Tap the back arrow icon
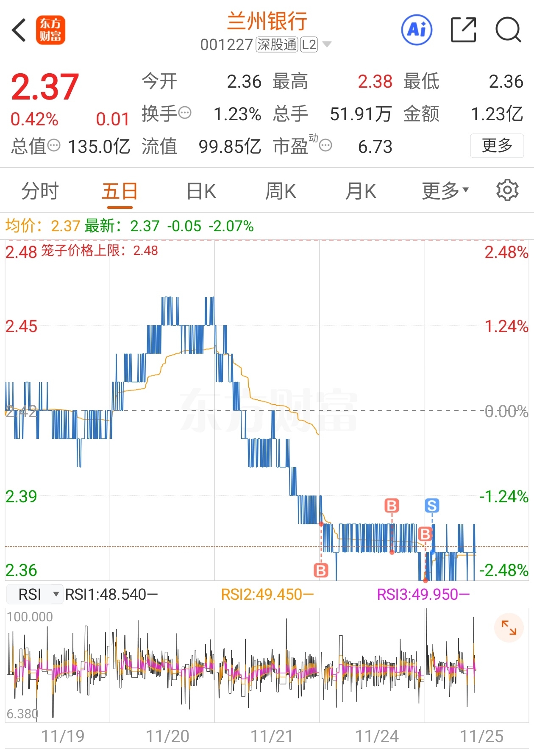Viewport: 534px width, 756px height. 19,30
